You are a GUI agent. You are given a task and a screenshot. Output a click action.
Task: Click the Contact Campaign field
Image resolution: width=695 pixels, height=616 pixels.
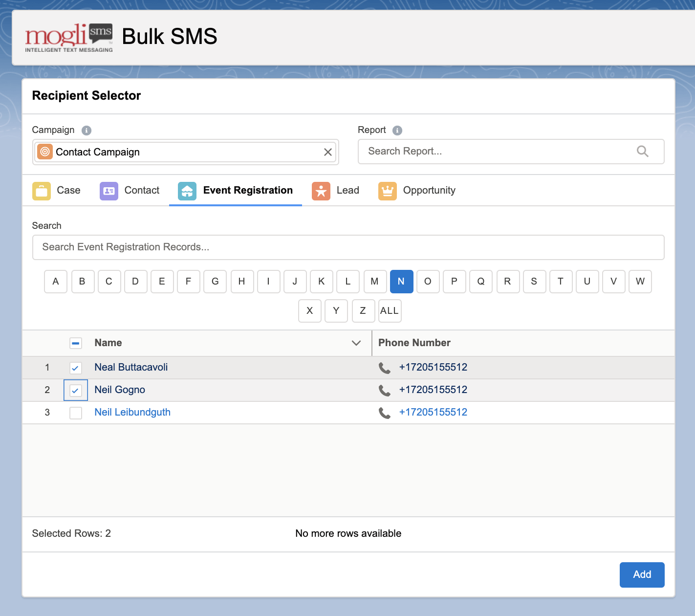(x=186, y=152)
